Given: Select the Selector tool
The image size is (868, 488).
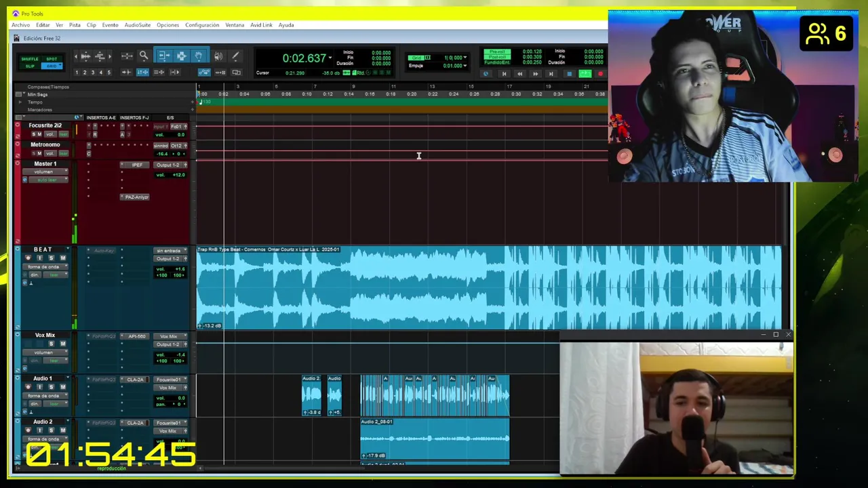Looking at the screenshot, I should click(181, 56).
